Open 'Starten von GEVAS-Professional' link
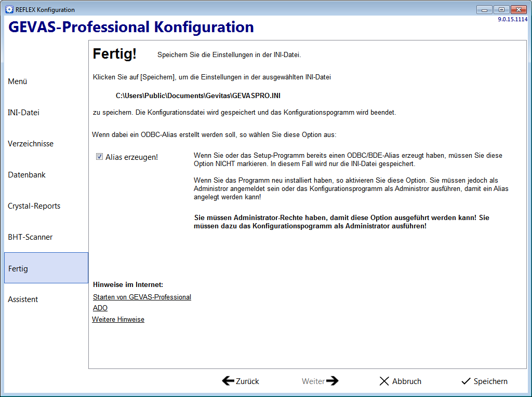The image size is (532, 397). point(142,297)
